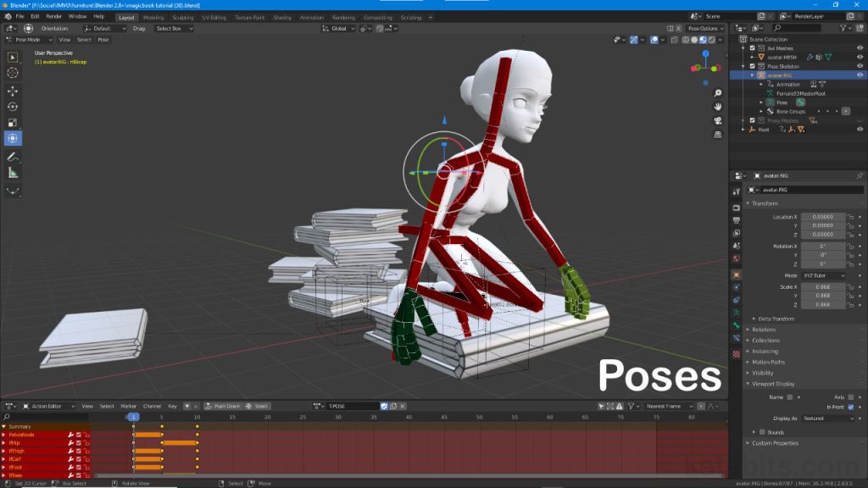The height and width of the screenshot is (488, 868).
Task: Click the avatar.RIG armature icon in the Outliner
Action: pyautogui.click(x=760, y=75)
